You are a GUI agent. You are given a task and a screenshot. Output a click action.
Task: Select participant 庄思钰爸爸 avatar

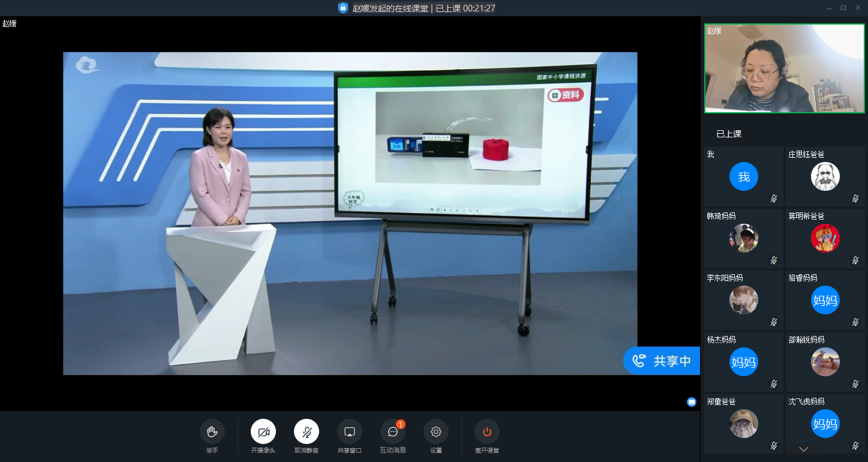click(x=825, y=177)
